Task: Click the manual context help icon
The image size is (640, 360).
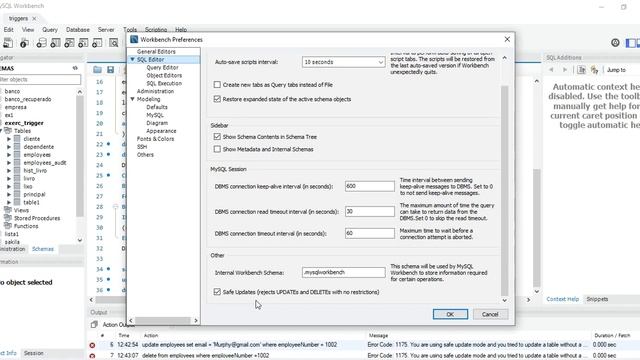Action: pyautogui.click(x=582, y=70)
